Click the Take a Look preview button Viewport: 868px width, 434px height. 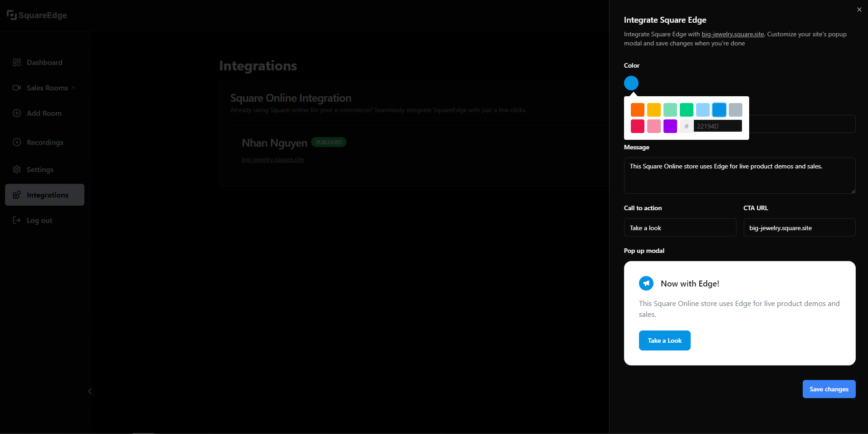(x=665, y=340)
